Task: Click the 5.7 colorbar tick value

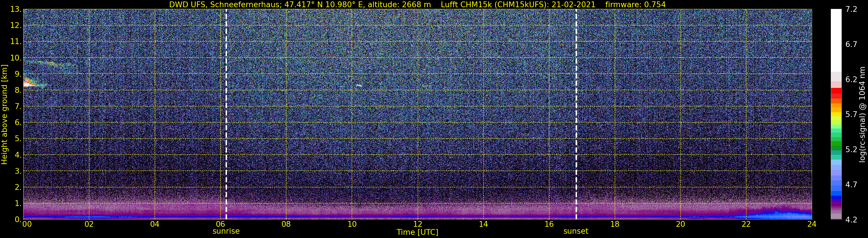Action: coord(851,115)
